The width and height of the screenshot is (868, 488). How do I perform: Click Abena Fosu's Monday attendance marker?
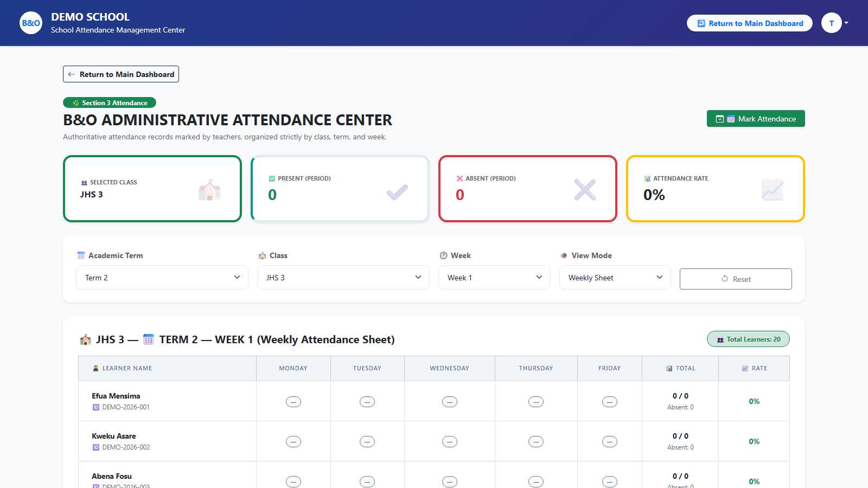pos(293,481)
